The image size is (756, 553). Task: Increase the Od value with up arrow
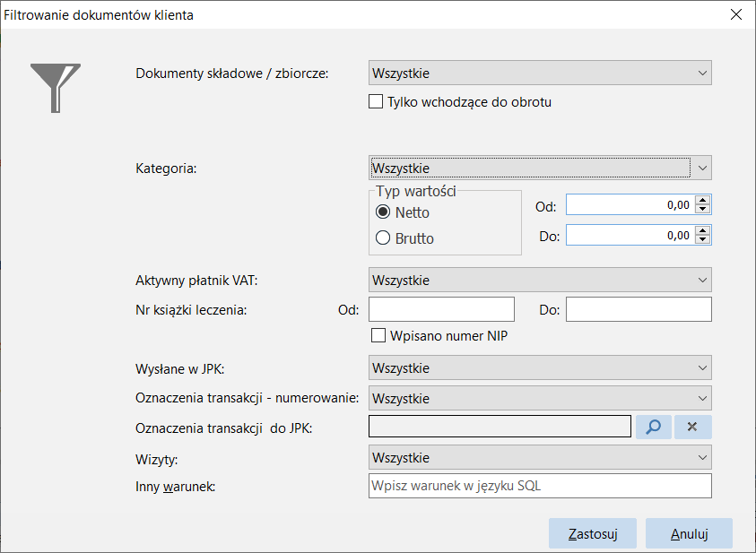click(x=703, y=201)
